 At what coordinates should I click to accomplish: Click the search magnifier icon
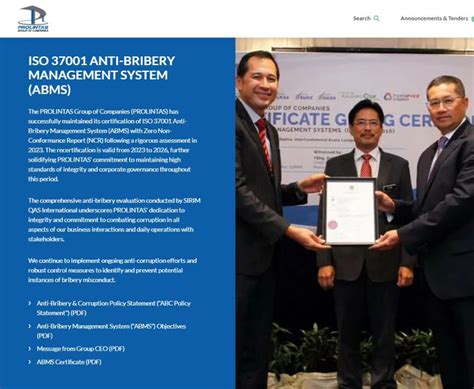coord(376,18)
